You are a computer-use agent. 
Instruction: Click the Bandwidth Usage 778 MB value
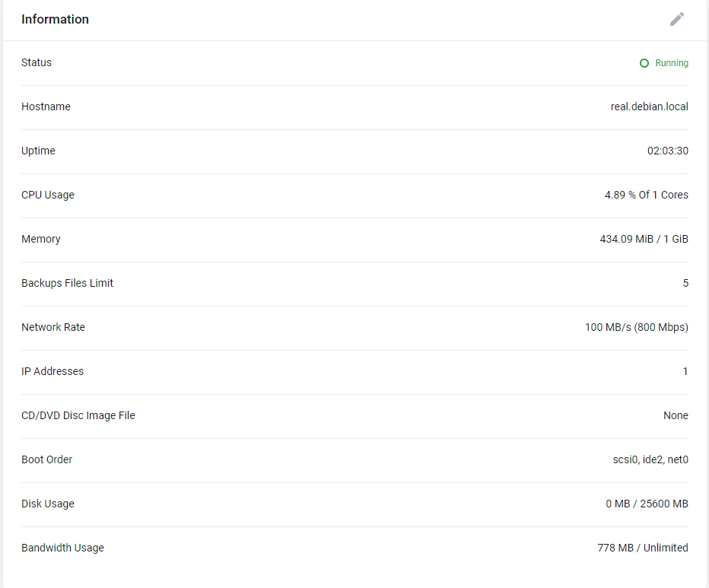[642, 548]
